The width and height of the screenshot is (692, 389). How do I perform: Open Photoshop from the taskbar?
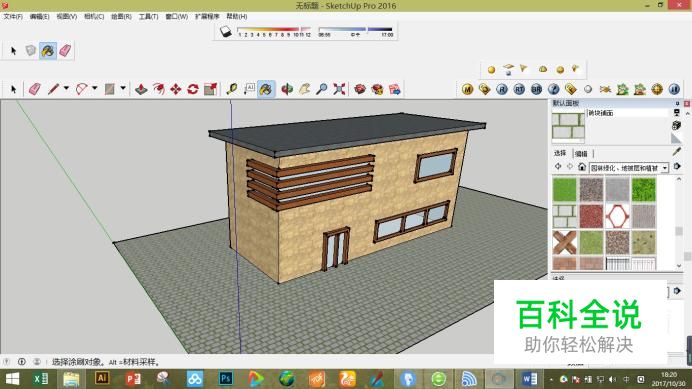tap(226, 379)
